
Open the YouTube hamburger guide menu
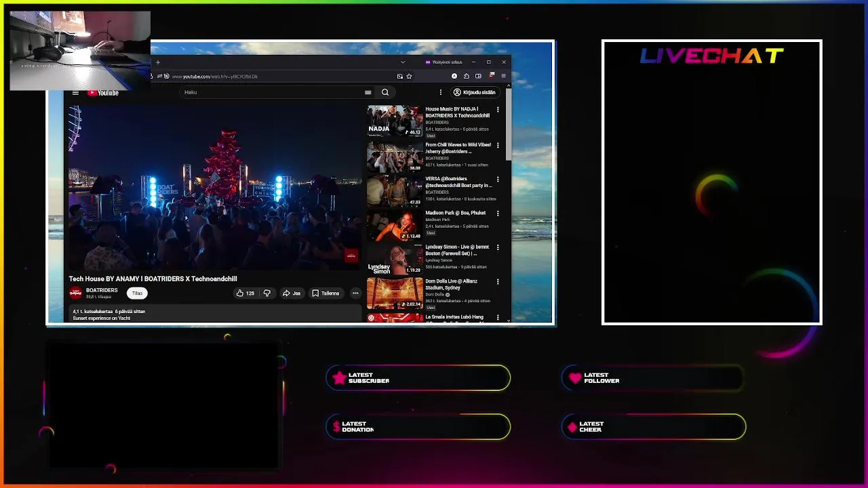[75, 93]
